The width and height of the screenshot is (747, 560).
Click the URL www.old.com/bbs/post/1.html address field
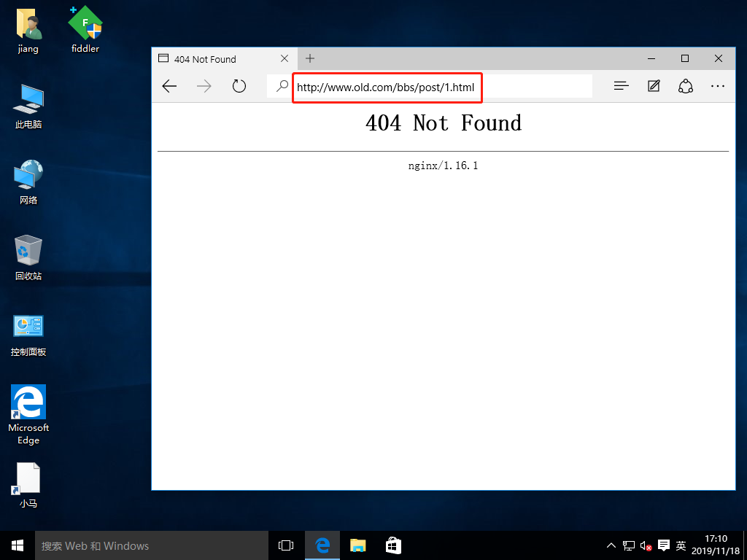click(430, 87)
